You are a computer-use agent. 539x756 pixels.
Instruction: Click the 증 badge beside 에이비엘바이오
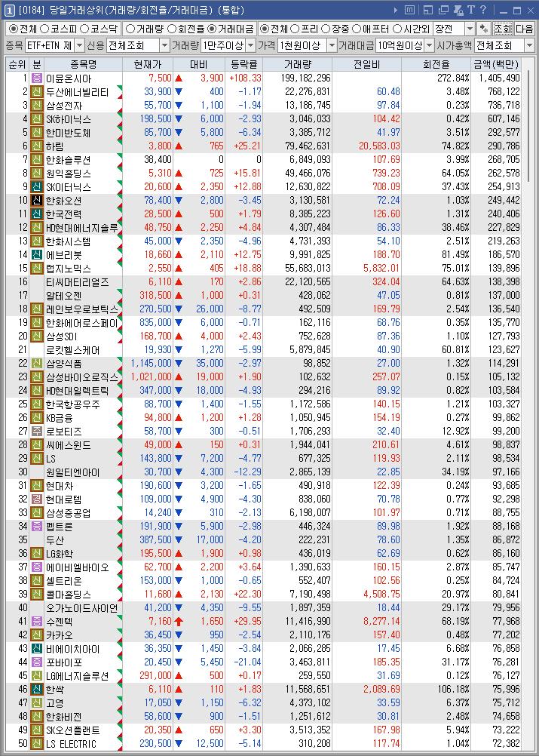[37, 567]
